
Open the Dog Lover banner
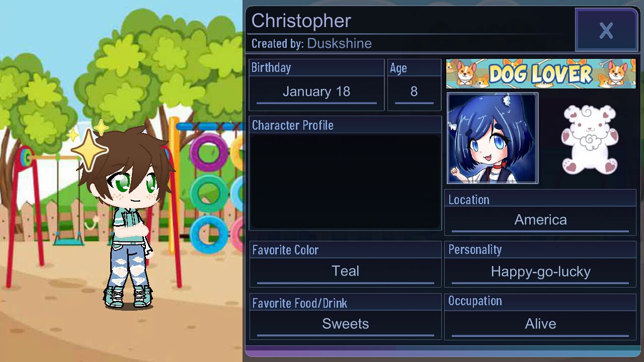pos(541,73)
